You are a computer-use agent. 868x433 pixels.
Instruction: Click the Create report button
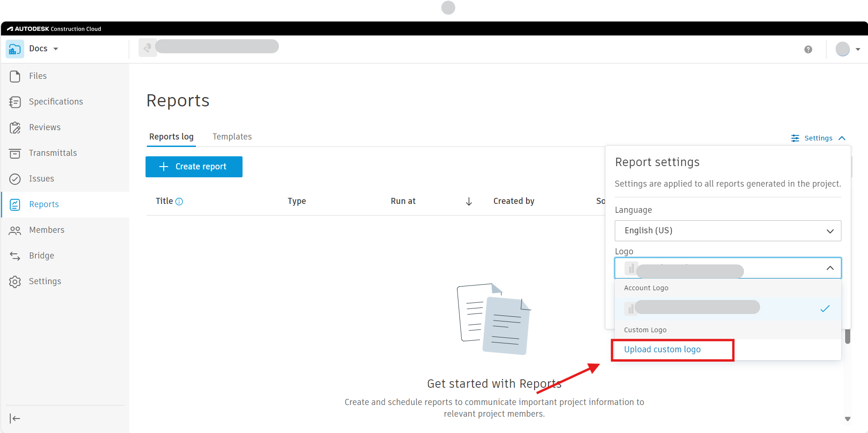pyautogui.click(x=194, y=167)
